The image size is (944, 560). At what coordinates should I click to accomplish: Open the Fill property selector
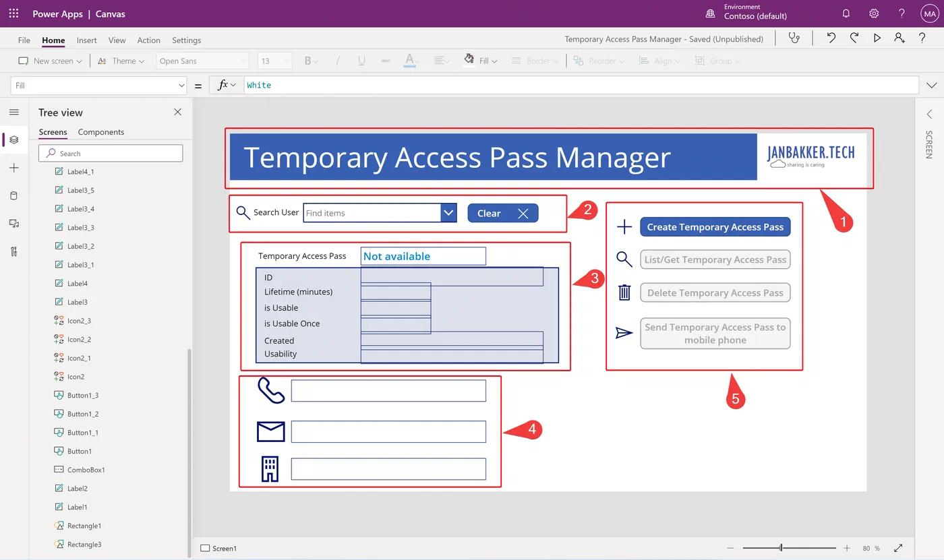(x=98, y=86)
